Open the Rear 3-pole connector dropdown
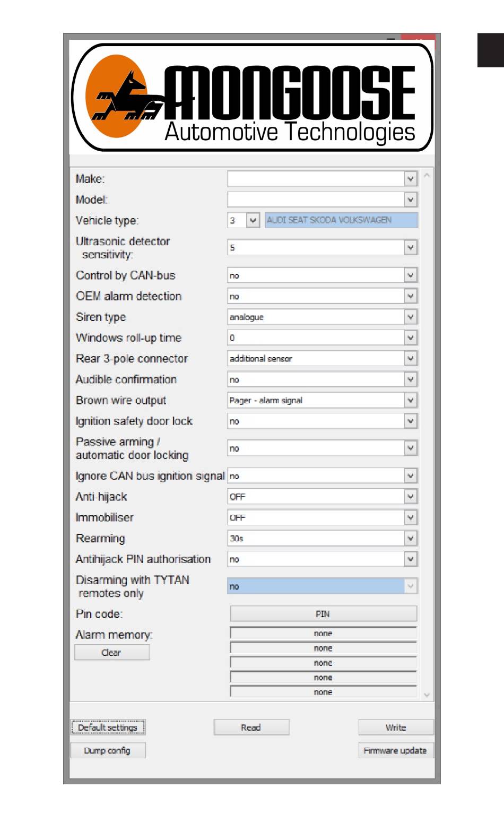504x840 pixels. tap(322, 358)
